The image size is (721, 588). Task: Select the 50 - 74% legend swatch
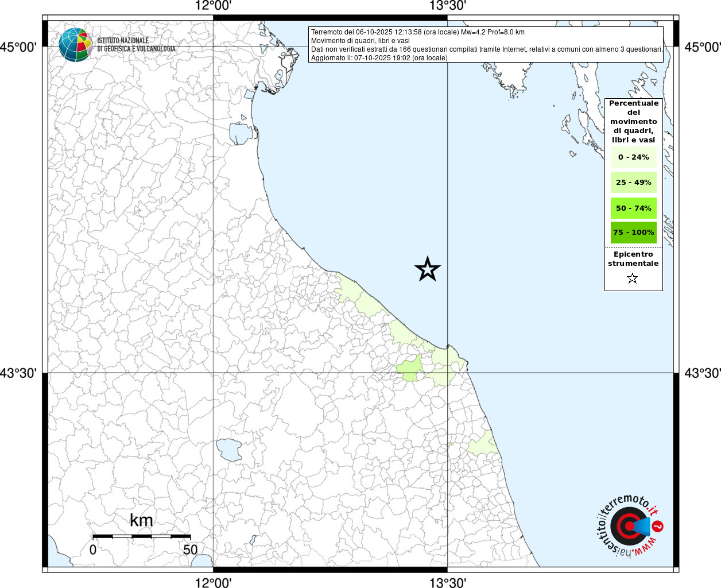click(x=633, y=208)
